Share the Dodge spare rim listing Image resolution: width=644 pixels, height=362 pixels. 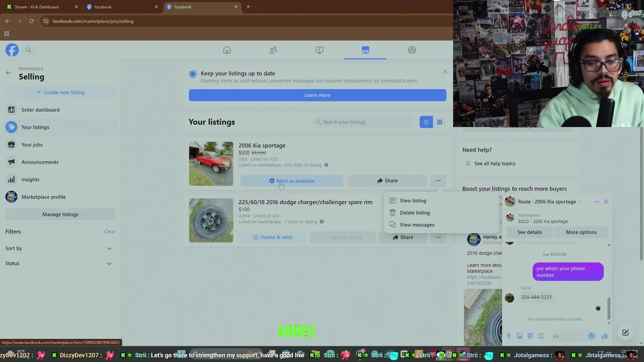coord(403,237)
